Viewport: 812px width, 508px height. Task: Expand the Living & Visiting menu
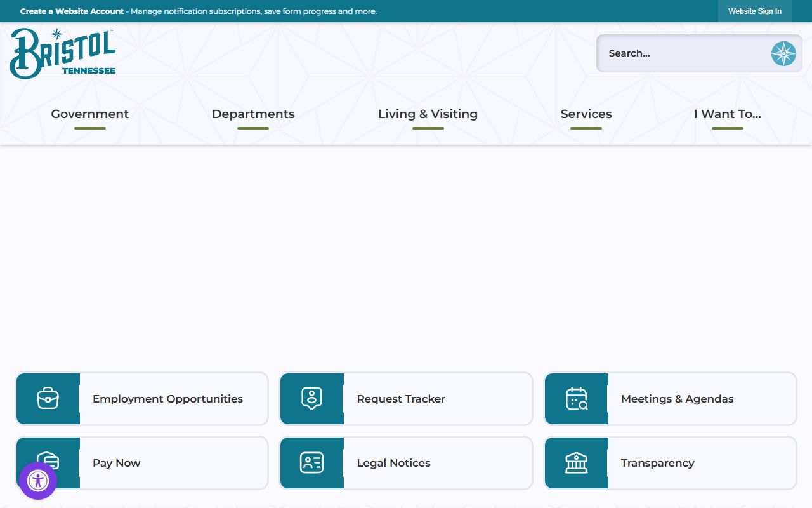click(x=428, y=114)
